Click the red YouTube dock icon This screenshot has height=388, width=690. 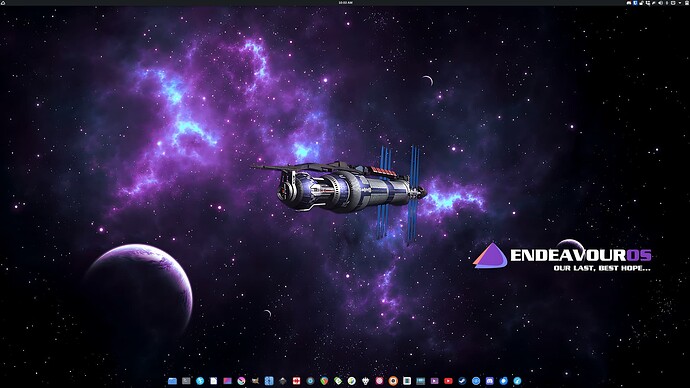pyautogui.click(x=448, y=381)
